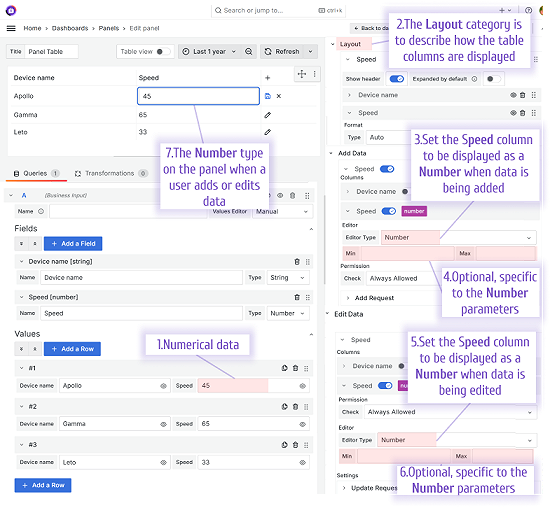Save the edited Apollo speed value
The height and width of the screenshot is (508, 550).
point(268,96)
